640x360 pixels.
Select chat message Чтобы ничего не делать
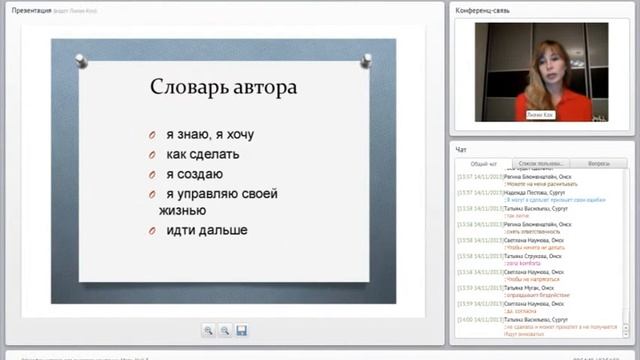(535, 248)
